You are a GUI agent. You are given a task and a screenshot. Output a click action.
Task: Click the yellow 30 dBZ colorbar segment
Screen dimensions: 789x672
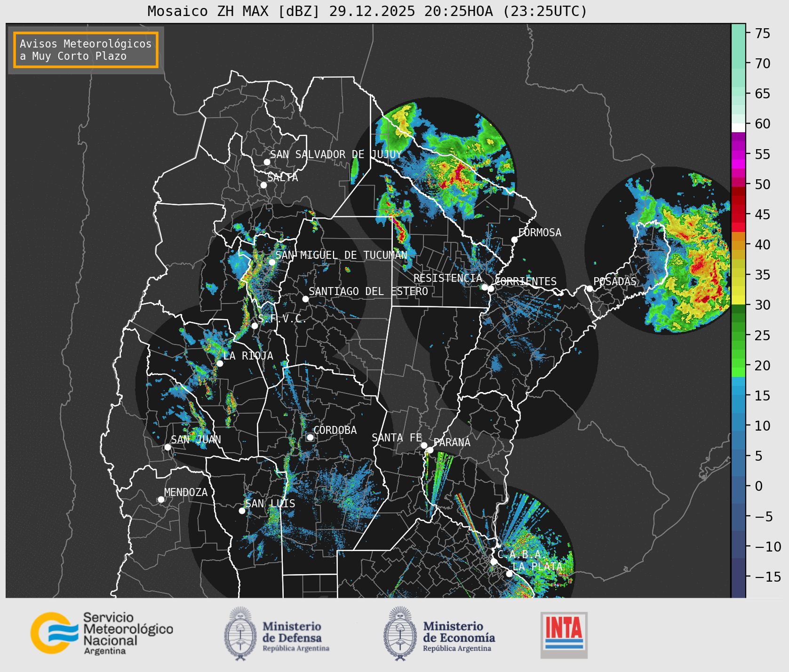pyautogui.click(x=738, y=300)
